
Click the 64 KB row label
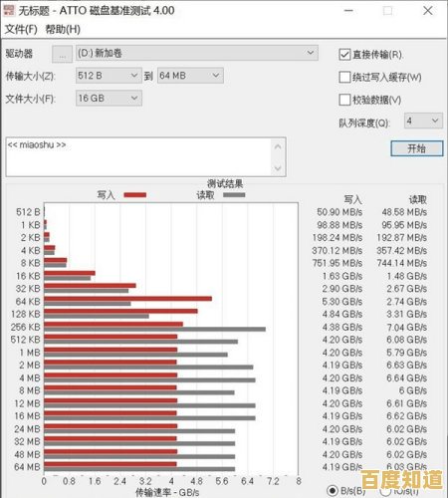tap(28, 302)
